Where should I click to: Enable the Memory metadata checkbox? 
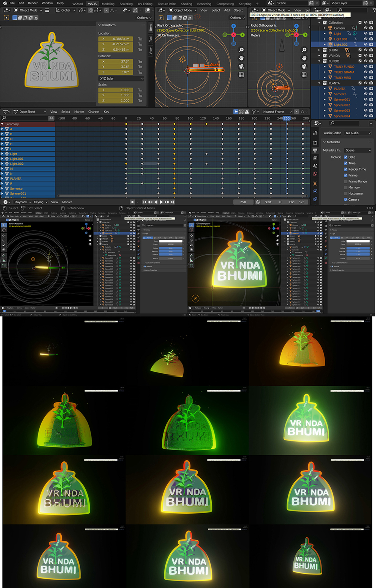346,187
